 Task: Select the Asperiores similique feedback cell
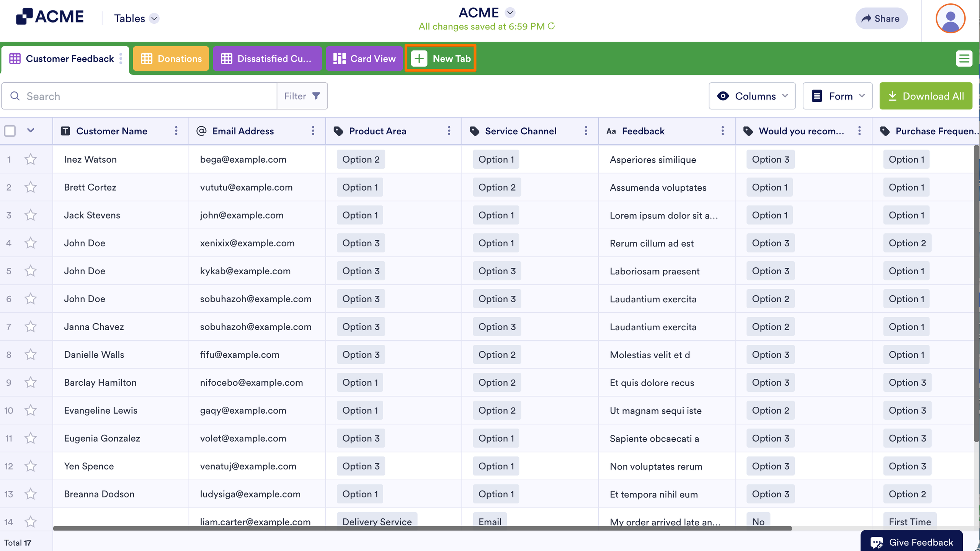667,159
